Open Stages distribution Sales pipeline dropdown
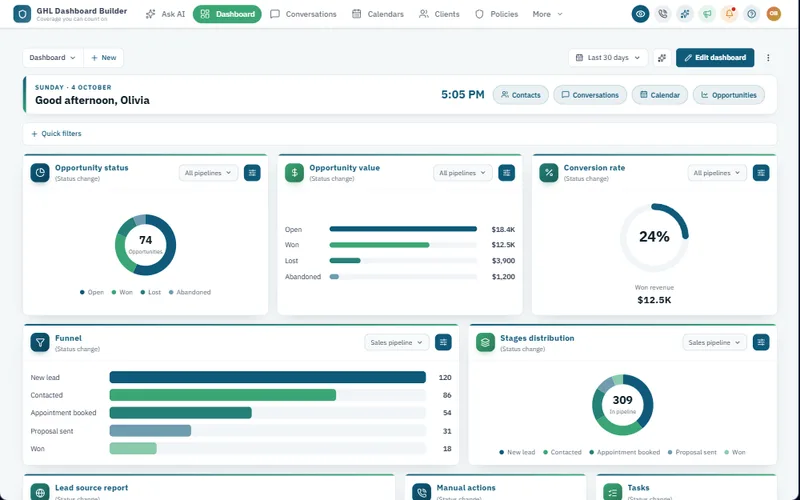800x500 pixels. 714,342
